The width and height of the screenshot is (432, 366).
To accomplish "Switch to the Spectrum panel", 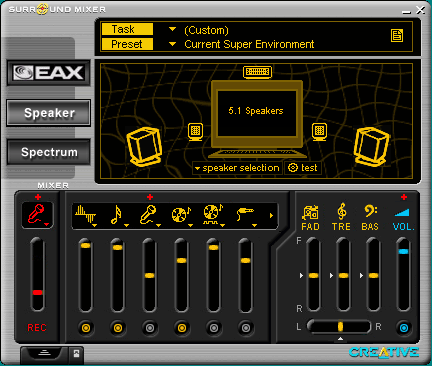I will coord(49,152).
